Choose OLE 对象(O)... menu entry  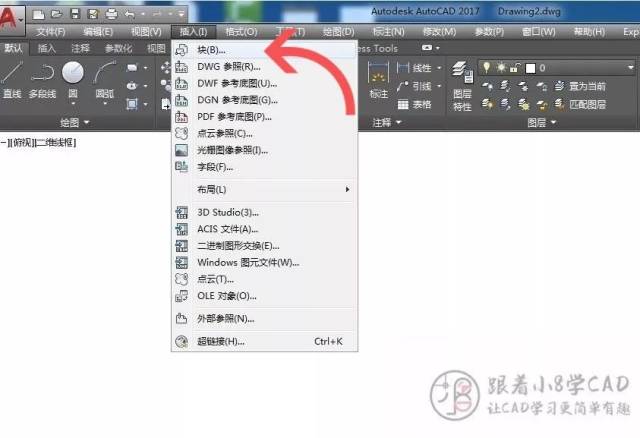click(264, 296)
